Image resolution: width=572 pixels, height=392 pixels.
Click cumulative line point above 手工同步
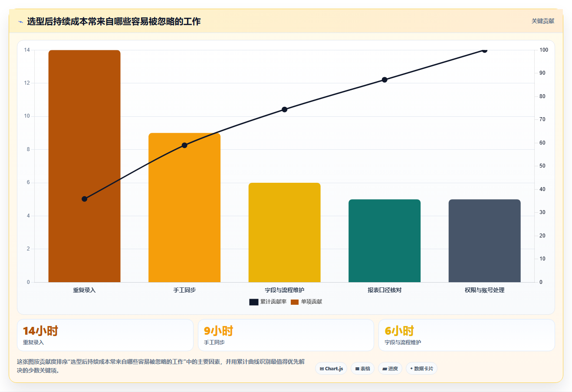click(x=184, y=145)
